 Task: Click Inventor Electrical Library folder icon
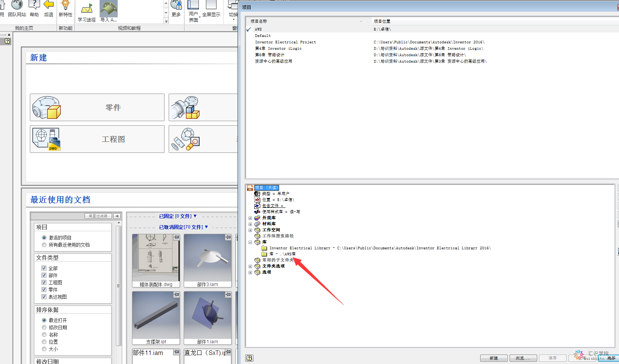point(264,248)
